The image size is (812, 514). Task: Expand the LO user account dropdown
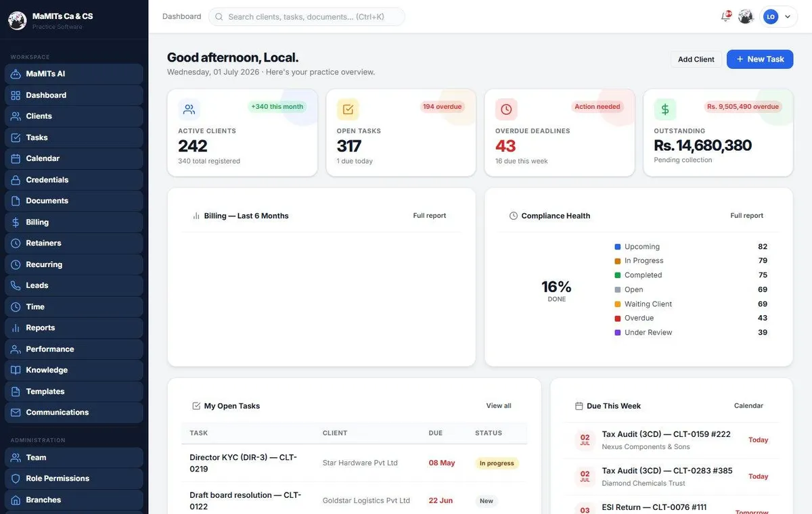[x=780, y=16]
